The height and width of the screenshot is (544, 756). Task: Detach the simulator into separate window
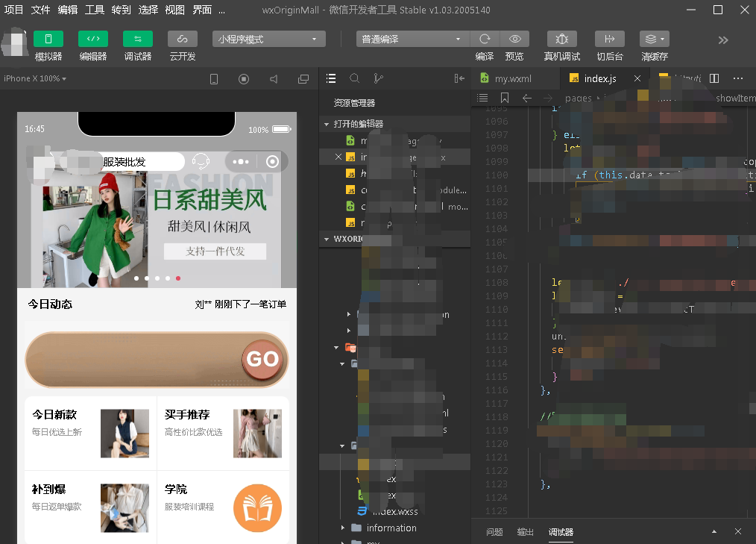(303, 79)
